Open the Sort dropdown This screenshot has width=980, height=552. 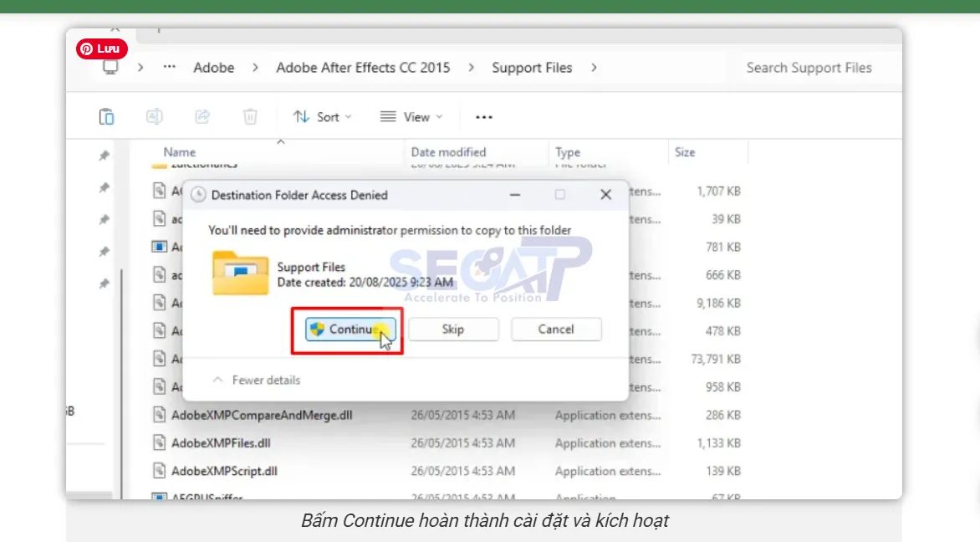(321, 116)
